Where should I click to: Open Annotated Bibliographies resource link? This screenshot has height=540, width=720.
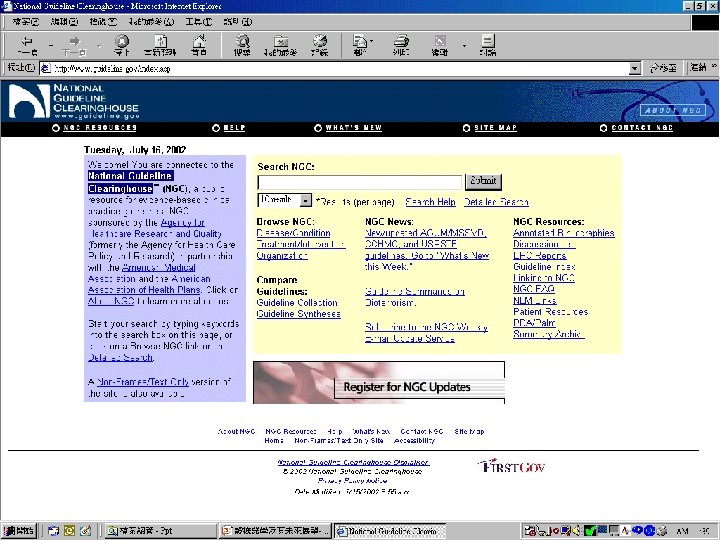(x=563, y=233)
